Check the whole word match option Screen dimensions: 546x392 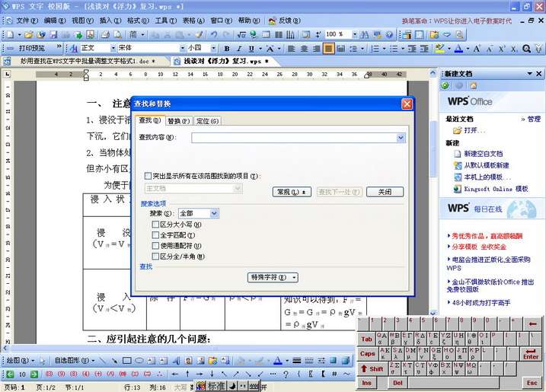(x=155, y=235)
